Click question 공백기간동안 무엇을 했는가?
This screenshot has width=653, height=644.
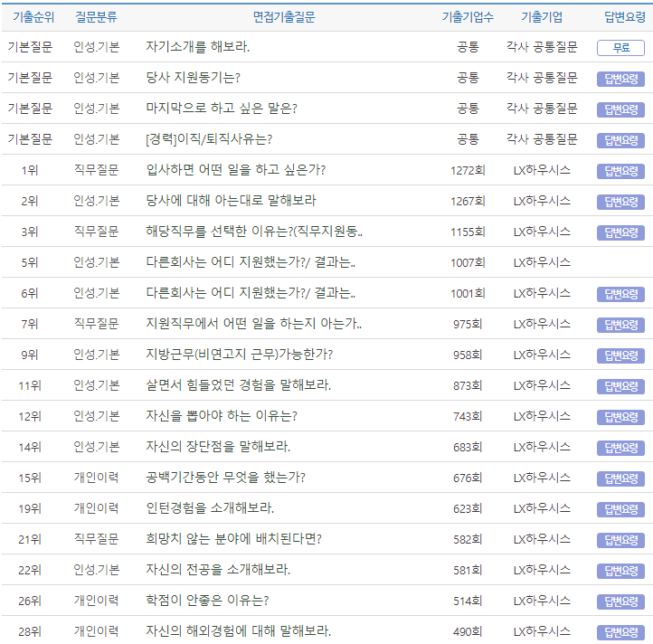click(x=225, y=478)
